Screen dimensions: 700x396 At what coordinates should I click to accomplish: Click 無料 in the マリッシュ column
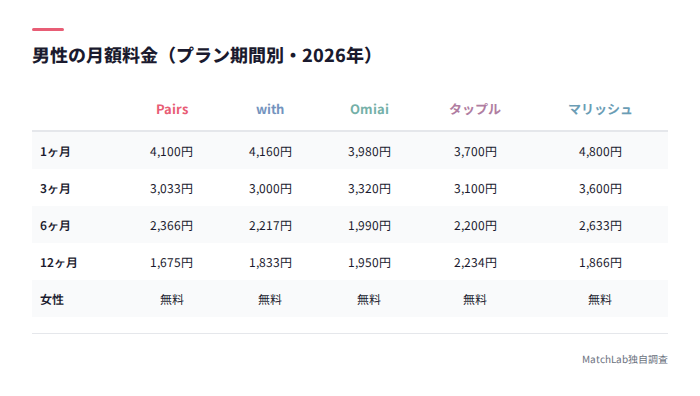tap(600, 300)
